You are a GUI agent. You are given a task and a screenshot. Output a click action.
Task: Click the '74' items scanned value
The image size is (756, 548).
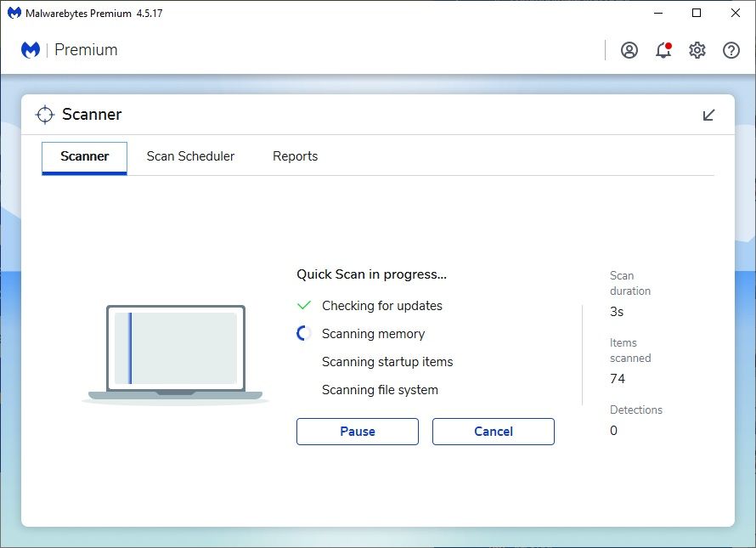pos(618,379)
